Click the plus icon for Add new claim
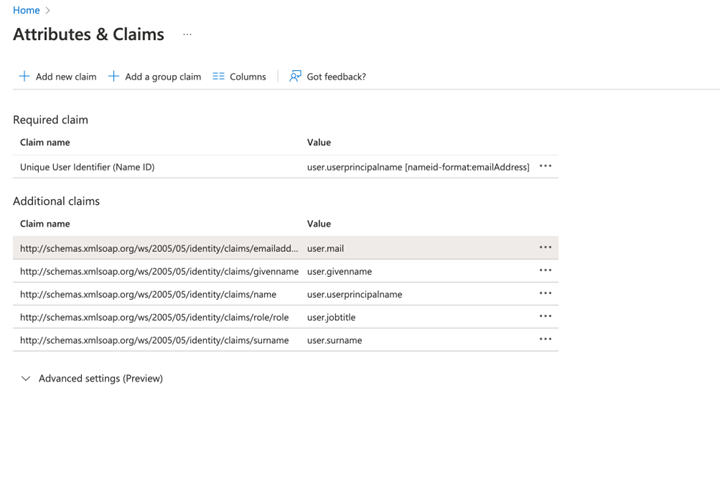Viewport: 720px width, 484px height. pos(24,76)
